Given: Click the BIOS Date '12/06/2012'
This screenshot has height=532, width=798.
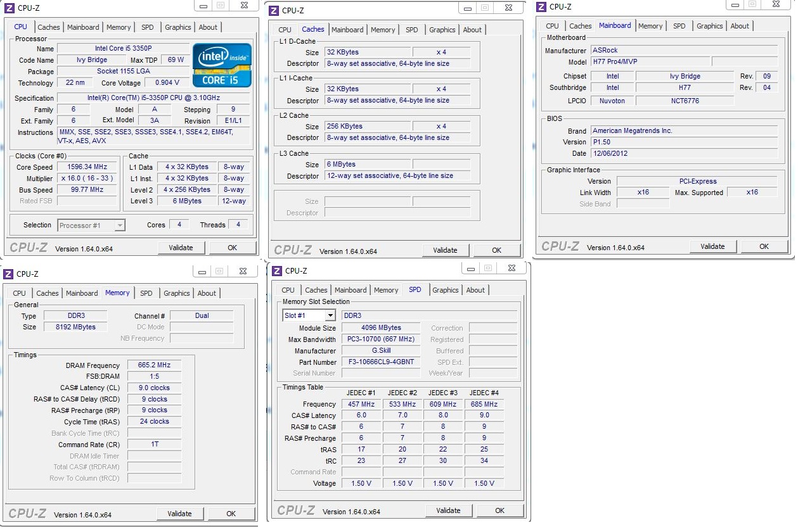Looking at the screenshot, I should (683, 153).
